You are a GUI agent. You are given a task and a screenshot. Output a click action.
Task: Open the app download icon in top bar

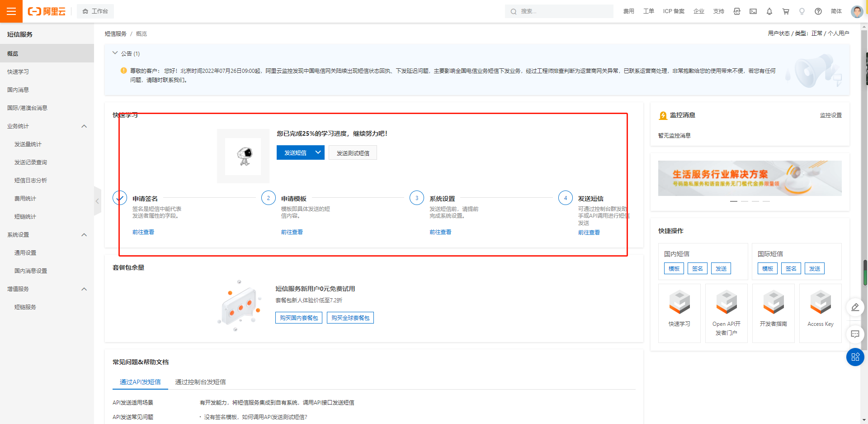tap(737, 11)
